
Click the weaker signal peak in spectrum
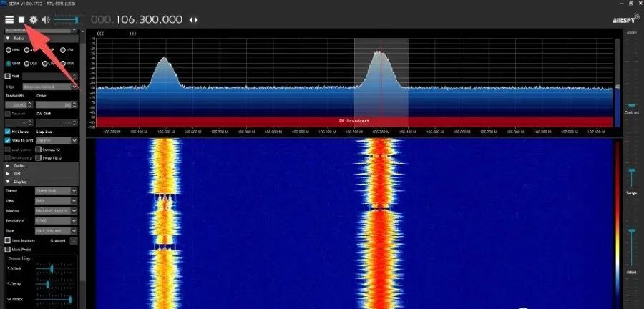pos(165,72)
